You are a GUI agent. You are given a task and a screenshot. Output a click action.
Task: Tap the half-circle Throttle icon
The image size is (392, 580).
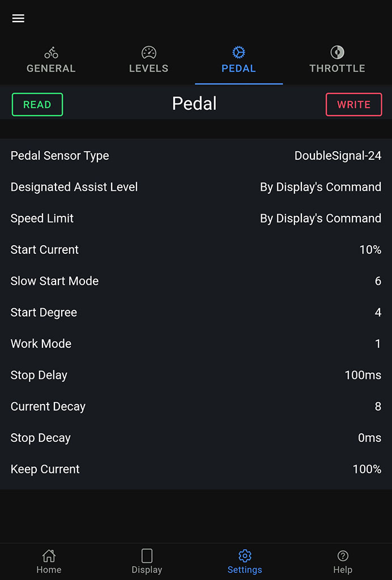[337, 53]
